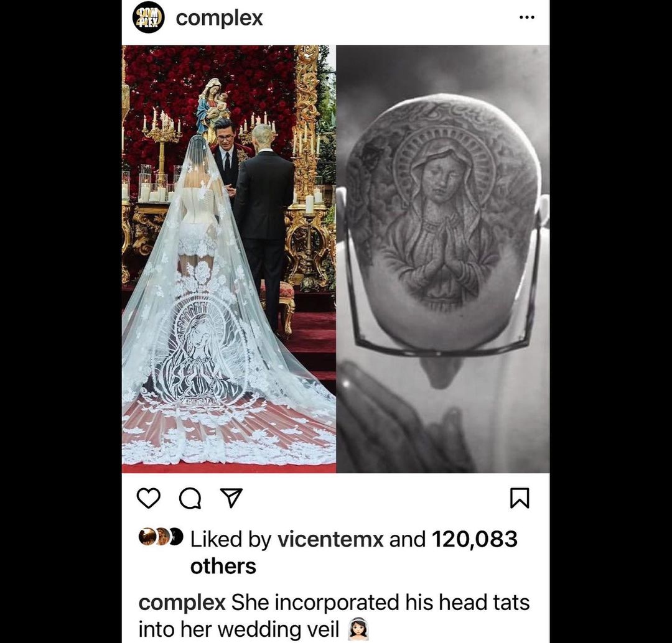
Task: Open comments via speech bubble icon
Action: point(190,498)
